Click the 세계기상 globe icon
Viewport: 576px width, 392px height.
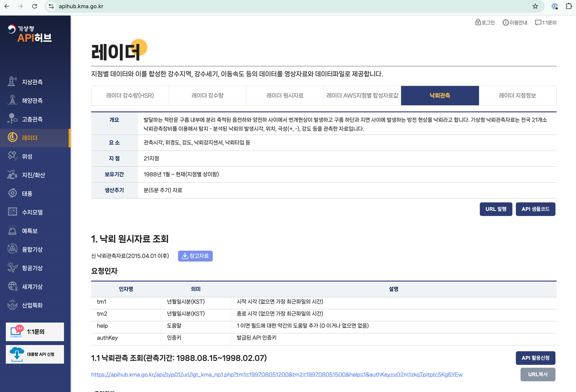[12, 286]
